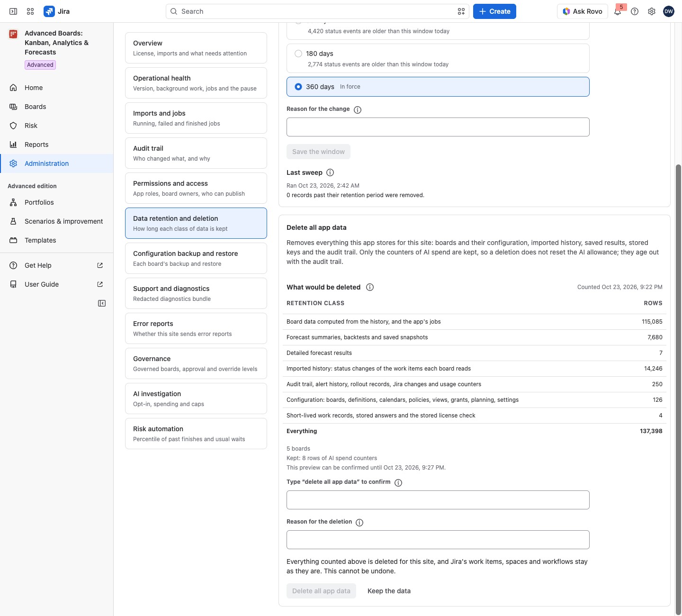
Task: Open Configuration backup and restore section
Action: tap(196, 258)
